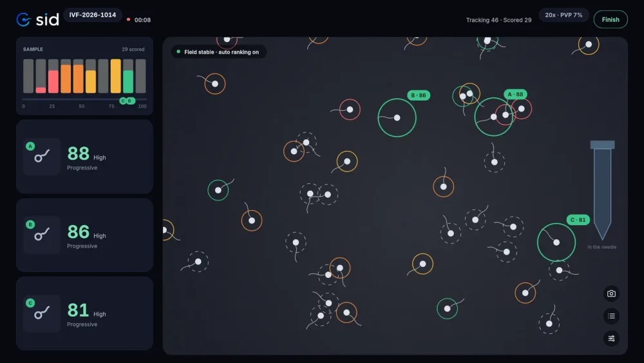Screen dimensions: 644x363
Task: Open the camera snapshot icon
Action: 611,293
